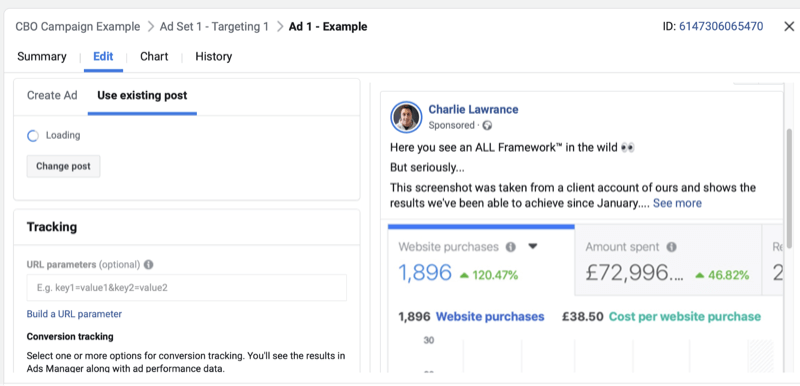Image resolution: width=800 pixels, height=386 pixels.
Task: Click the Amount spent info icon
Action: (x=671, y=247)
